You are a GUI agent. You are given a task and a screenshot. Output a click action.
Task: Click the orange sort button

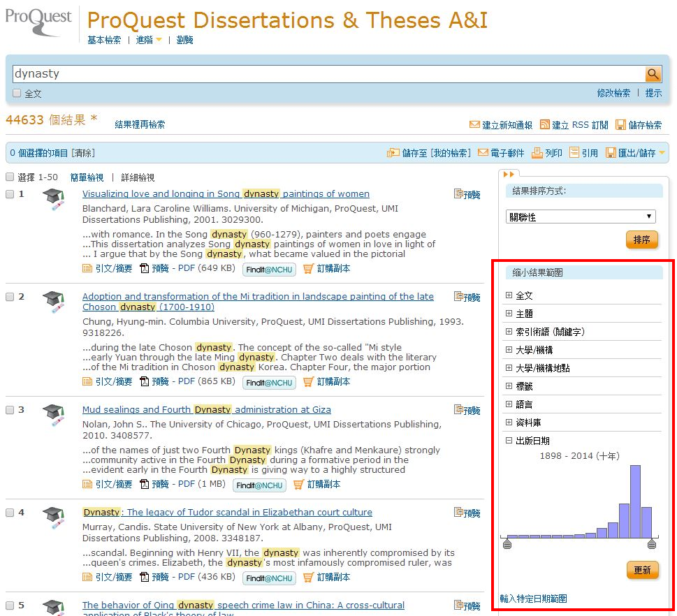pos(641,240)
